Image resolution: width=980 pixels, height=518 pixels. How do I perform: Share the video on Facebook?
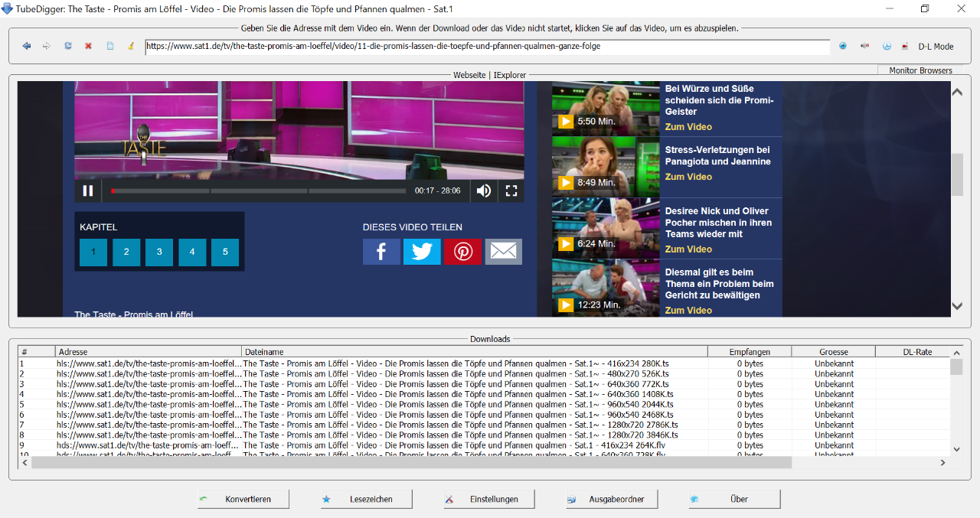coord(381,252)
